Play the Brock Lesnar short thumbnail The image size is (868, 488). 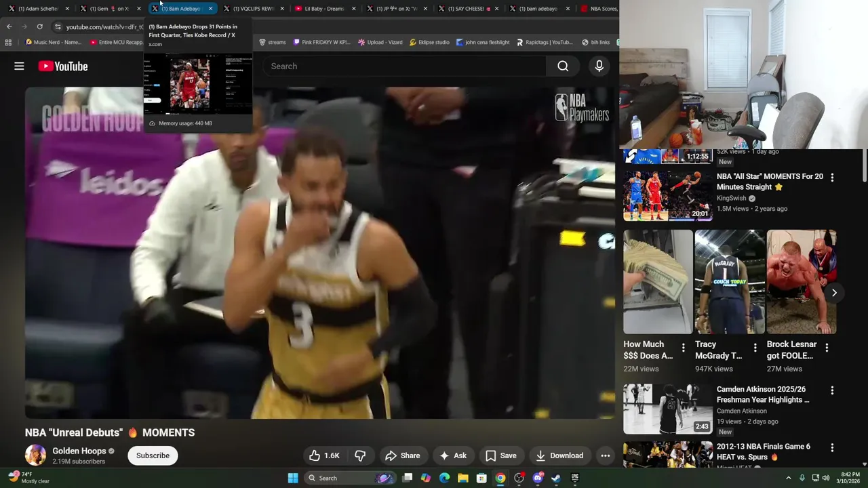[x=802, y=282]
